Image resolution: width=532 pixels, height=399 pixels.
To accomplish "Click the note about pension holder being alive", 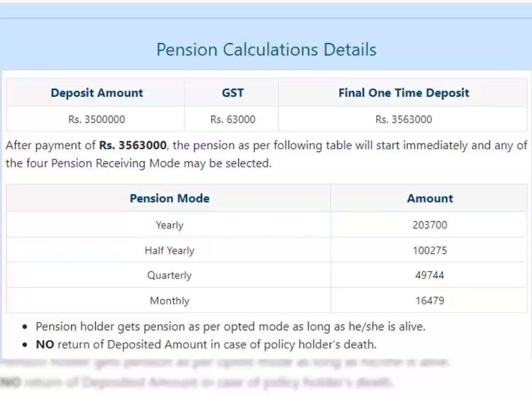I will coord(230,327).
